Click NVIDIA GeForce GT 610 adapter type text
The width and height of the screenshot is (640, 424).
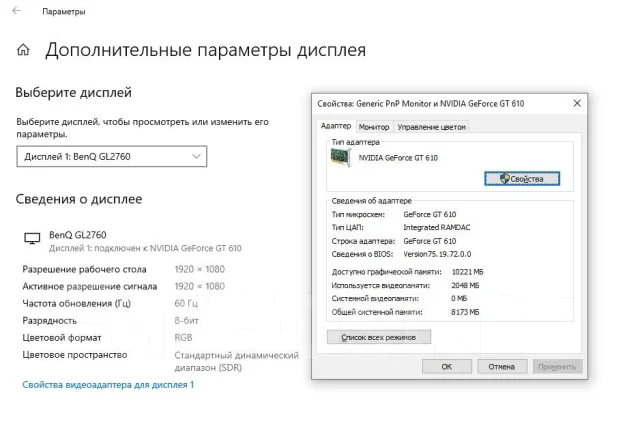click(398, 158)
